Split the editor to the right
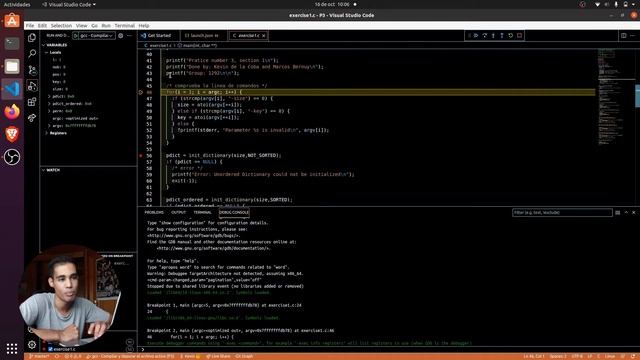 click(x=623, y=36)
